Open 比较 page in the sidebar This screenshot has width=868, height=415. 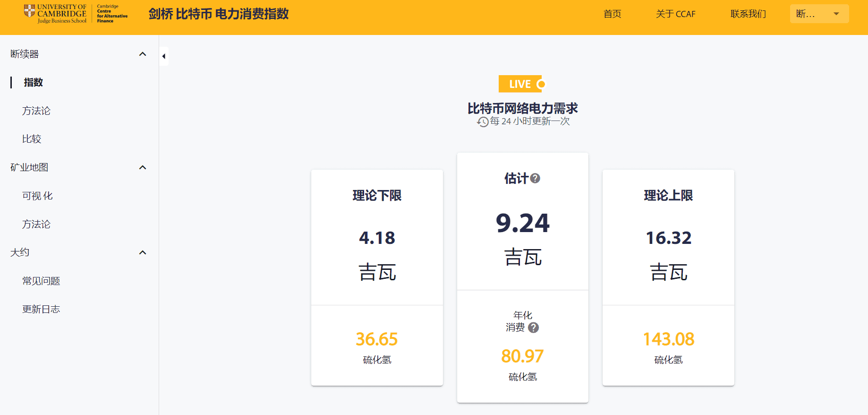pos(32,139)
